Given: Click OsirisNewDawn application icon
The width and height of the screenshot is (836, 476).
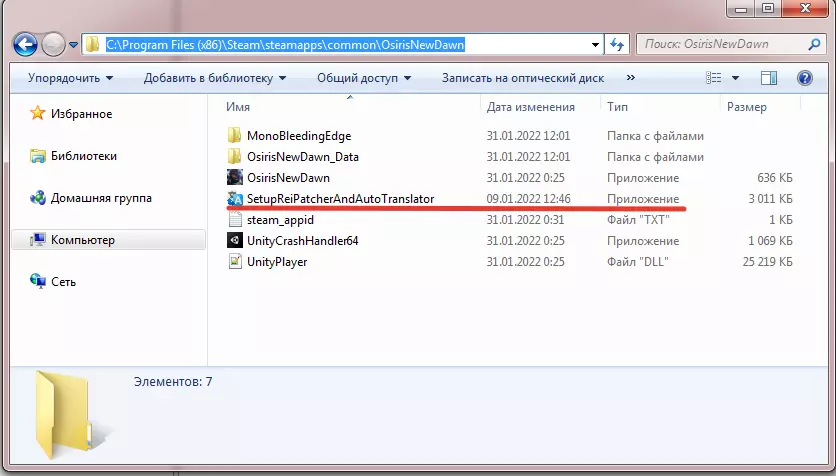Looking at the screenshot, I should (235, 177).
